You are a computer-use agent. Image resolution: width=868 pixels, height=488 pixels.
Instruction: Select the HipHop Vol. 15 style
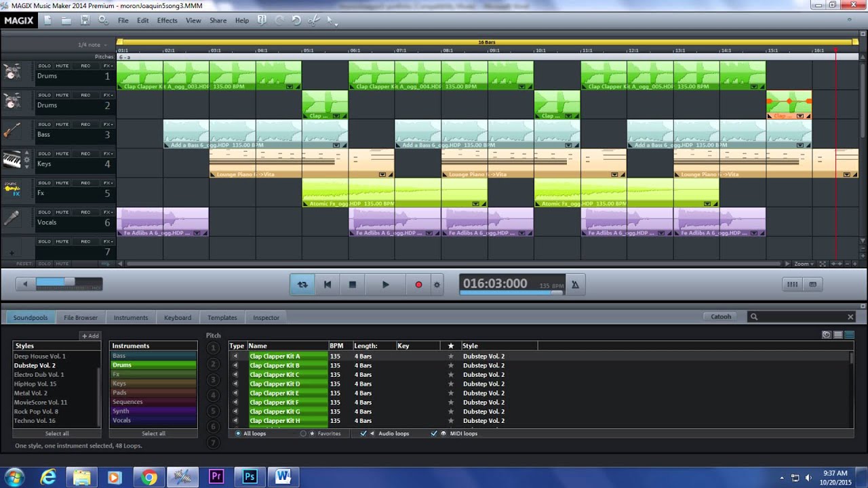pos(35,384)
